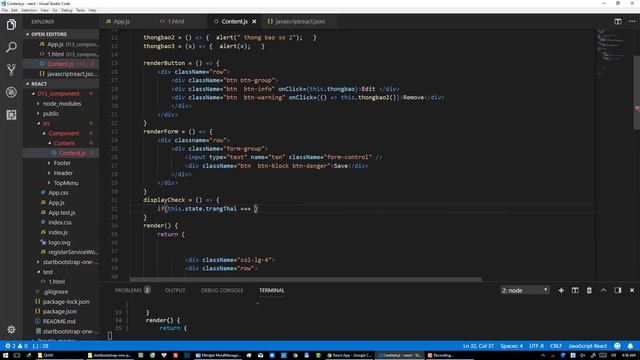Close the terminal panel

[632, 290]
